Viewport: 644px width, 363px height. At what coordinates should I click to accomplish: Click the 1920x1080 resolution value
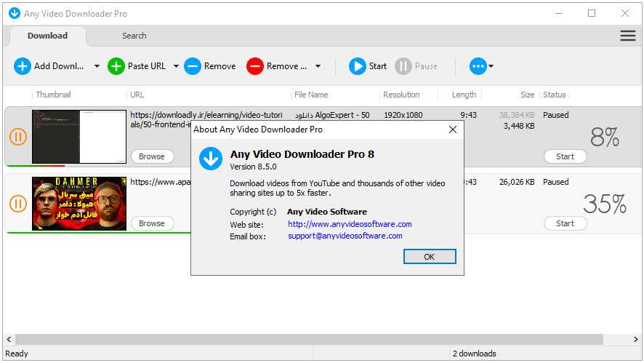[x=403, y=115]
